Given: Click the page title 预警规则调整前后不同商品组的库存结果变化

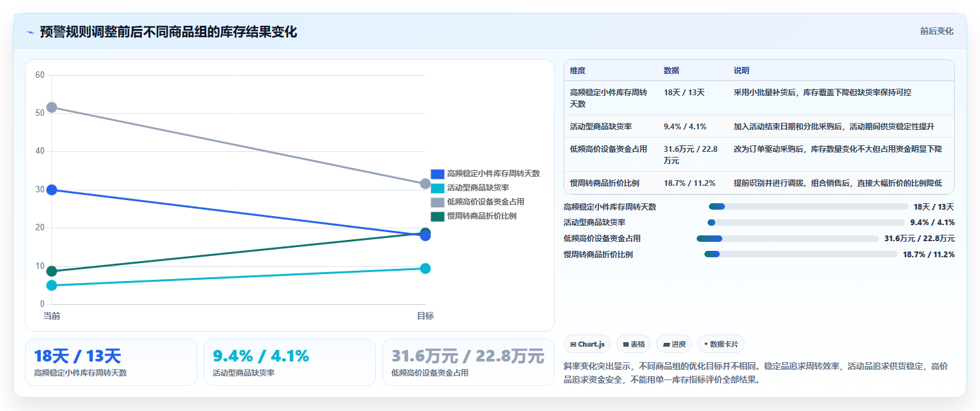Looking at the screenshot, I should pyautogui.click(x=168, y=32).
